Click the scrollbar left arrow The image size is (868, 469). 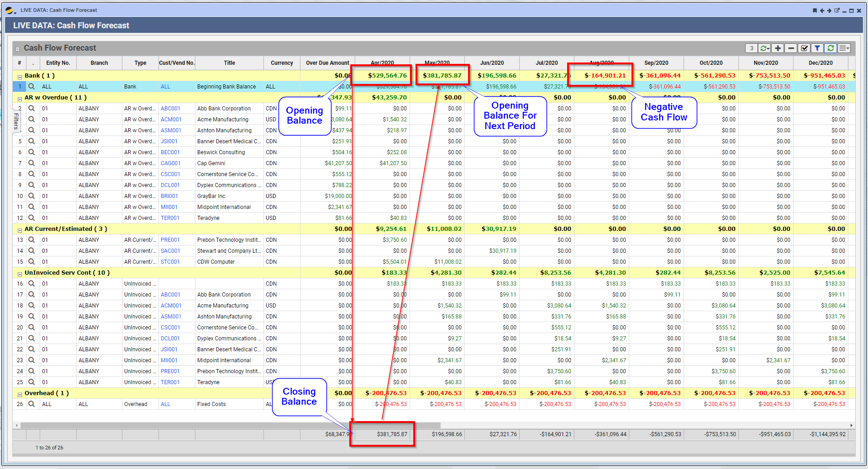tap(16, 425)
